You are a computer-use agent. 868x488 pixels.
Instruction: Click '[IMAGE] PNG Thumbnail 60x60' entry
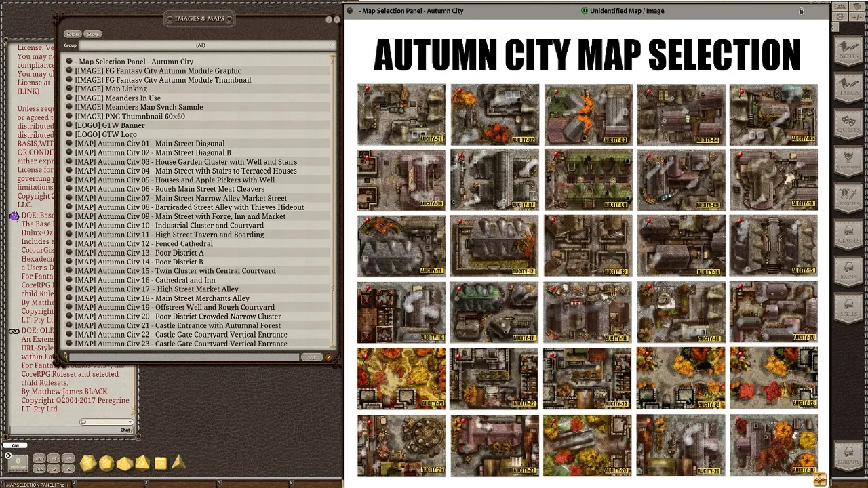(x=130, y=116)
